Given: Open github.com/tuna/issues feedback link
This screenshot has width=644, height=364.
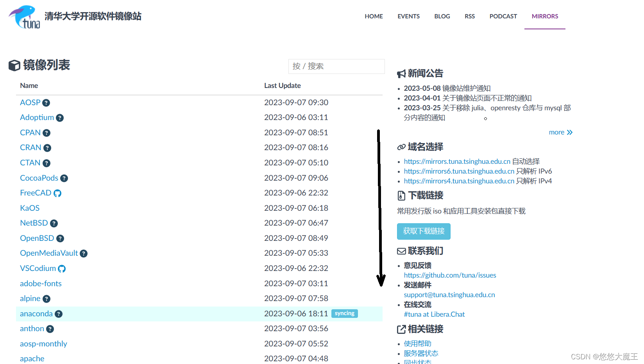Looking at the screenshot, I should pyautogui.click(x=450, y=275).
